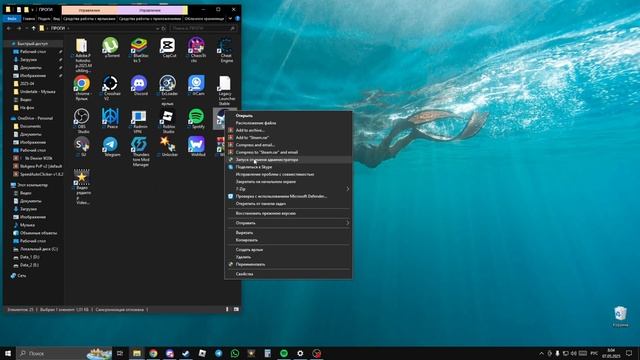Click the Explorer folder search box

pos(203,29)
